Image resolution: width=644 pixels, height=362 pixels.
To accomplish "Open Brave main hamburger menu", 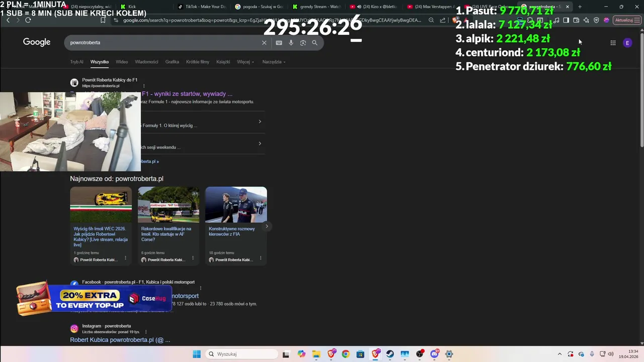I will pos(638,20).
